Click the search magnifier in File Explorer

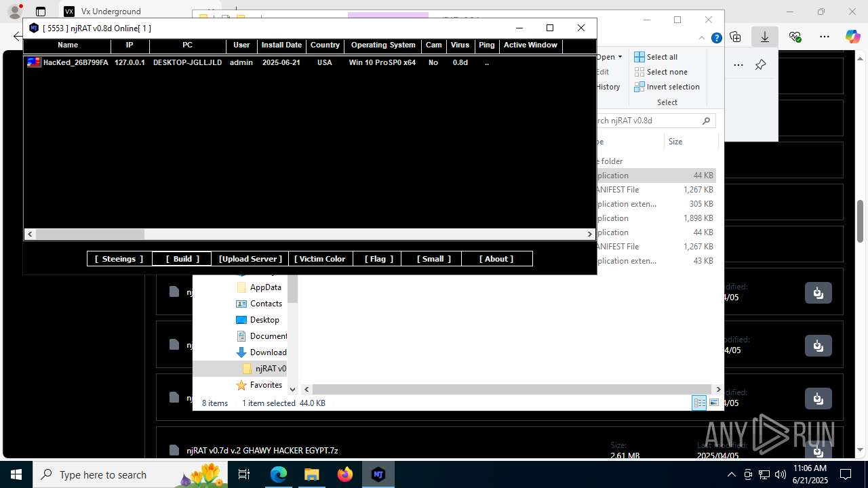tap(706, 121)
